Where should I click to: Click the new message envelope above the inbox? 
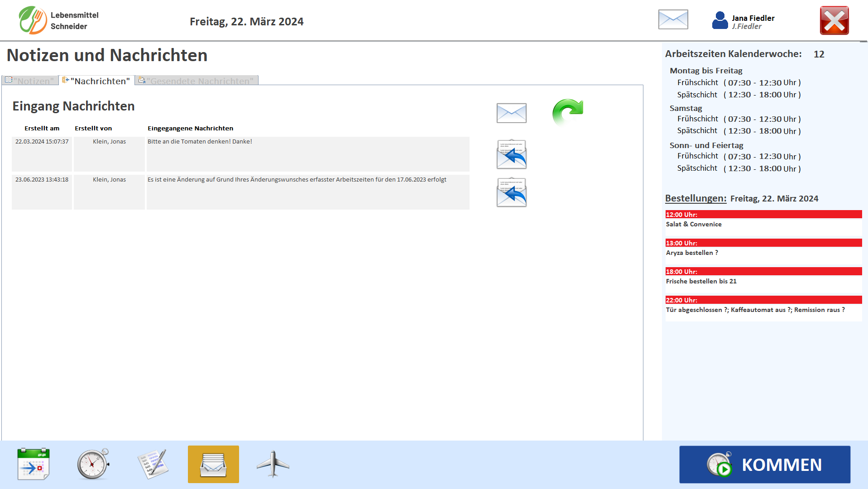(511, 113)
